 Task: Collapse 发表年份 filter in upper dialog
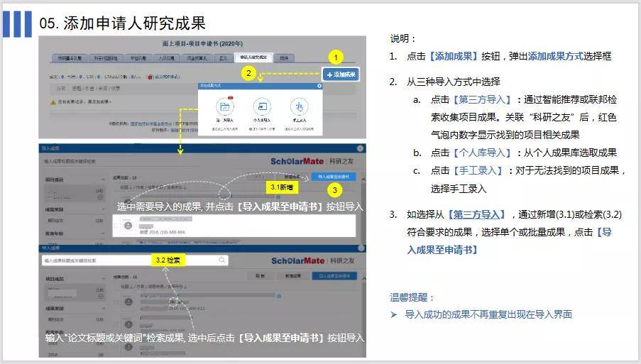click(103, 233)
